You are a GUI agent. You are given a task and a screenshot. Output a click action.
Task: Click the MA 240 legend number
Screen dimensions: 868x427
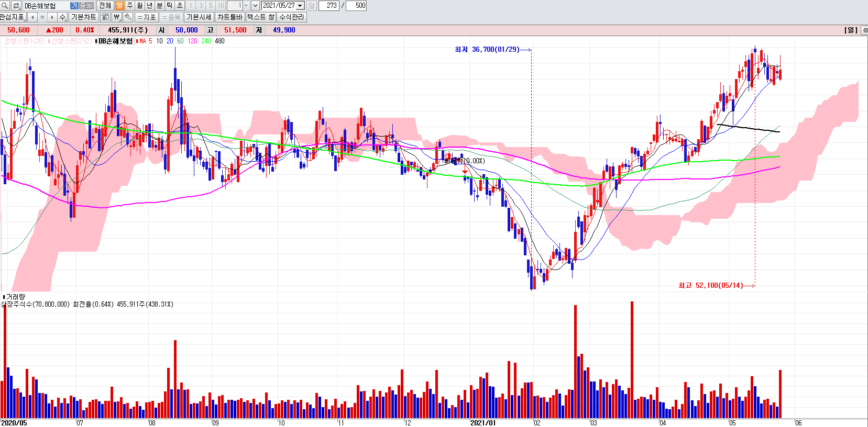206,41
